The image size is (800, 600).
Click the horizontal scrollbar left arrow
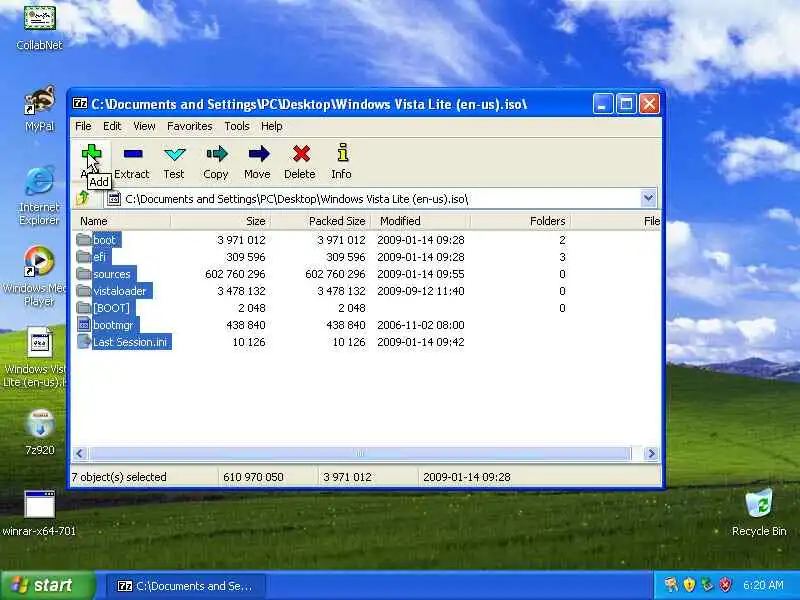[x=80, y=453]
